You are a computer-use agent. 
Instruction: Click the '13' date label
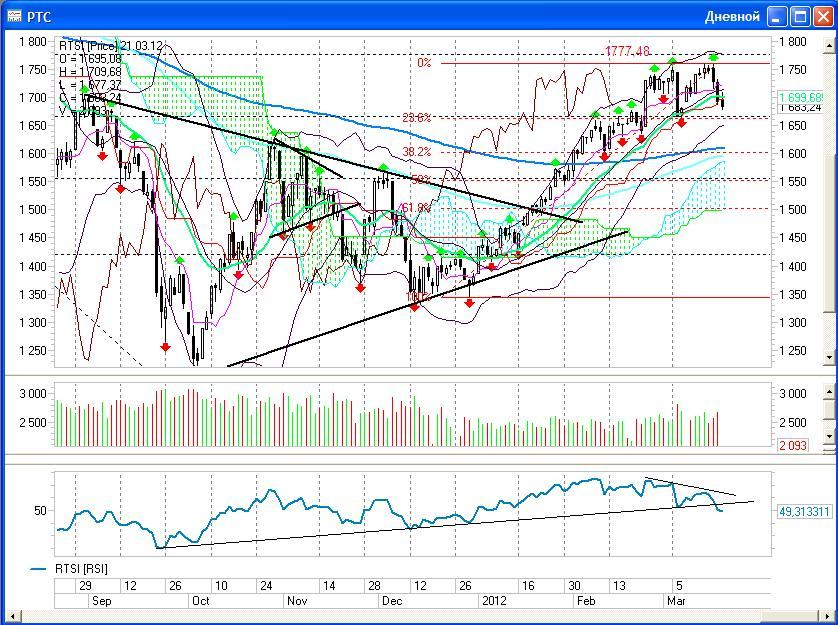click(x=619, y=586)
